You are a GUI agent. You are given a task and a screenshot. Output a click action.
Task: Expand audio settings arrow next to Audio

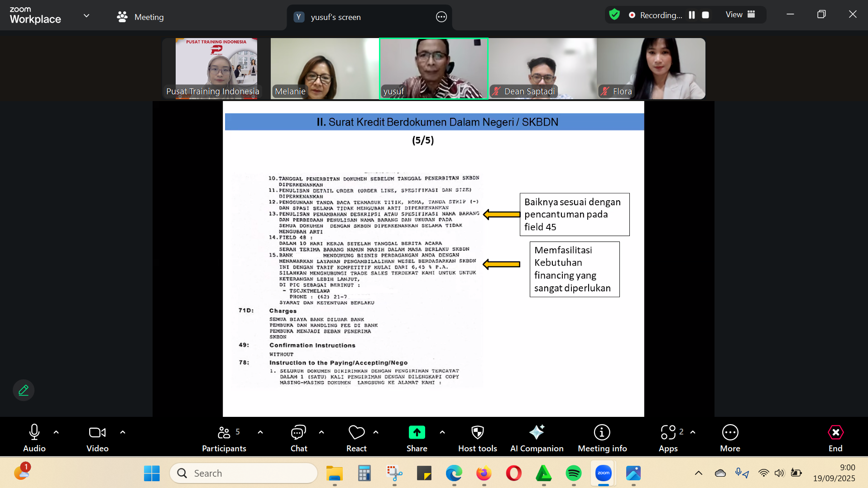tap(56, 432)
